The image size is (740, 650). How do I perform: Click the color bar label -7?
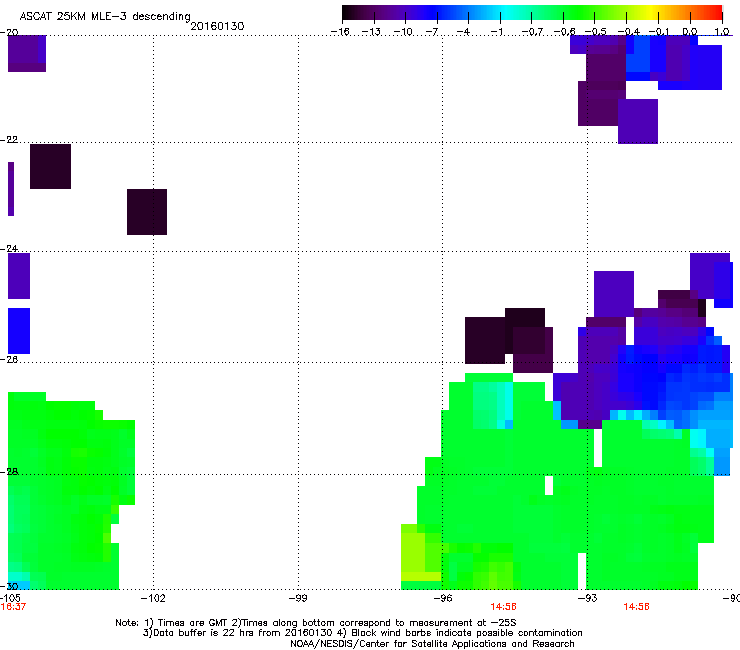(x=432, y=32)
